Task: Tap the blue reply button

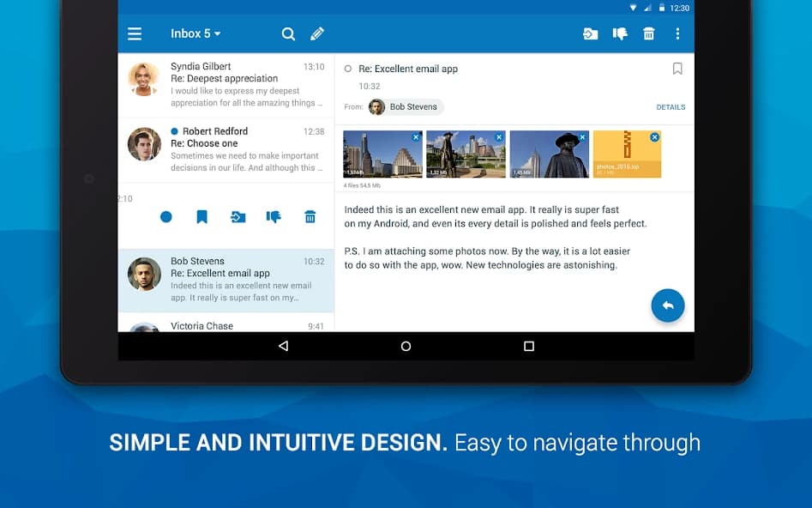Action: [668, 305]
